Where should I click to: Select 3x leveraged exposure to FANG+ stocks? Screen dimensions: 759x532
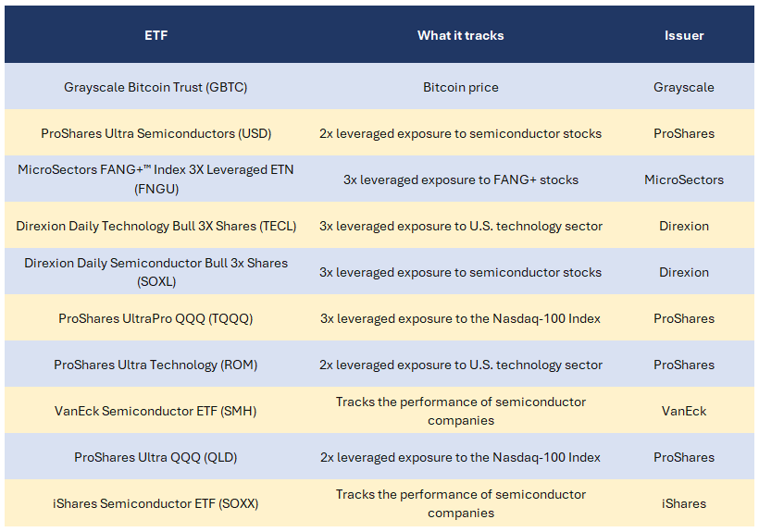click(x=460, y=179)
